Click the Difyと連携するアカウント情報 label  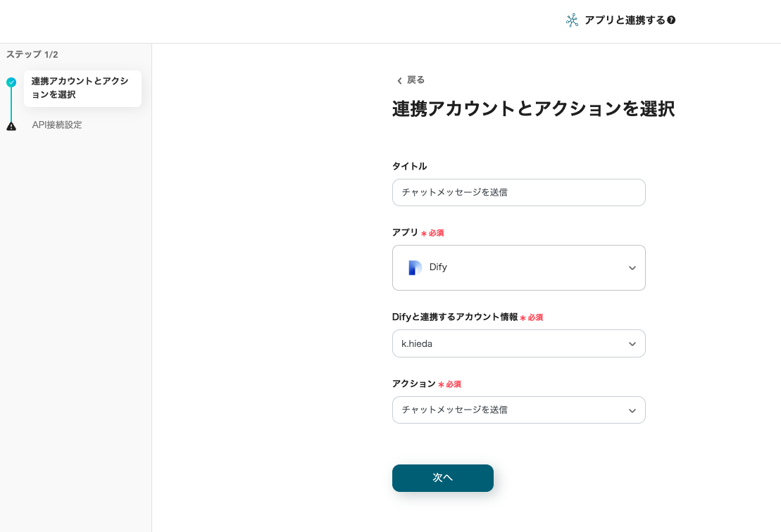[455, 317]
